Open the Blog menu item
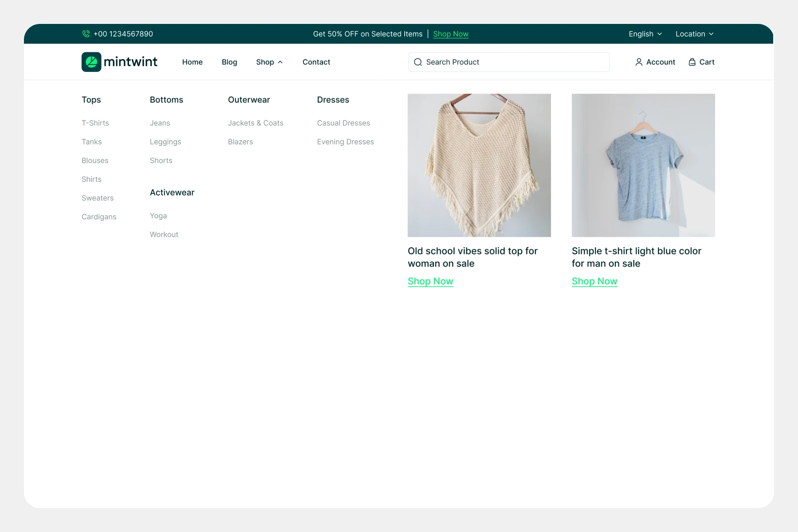Image resolution: width=798 pixels, height=532 pixels. (229, 62)
